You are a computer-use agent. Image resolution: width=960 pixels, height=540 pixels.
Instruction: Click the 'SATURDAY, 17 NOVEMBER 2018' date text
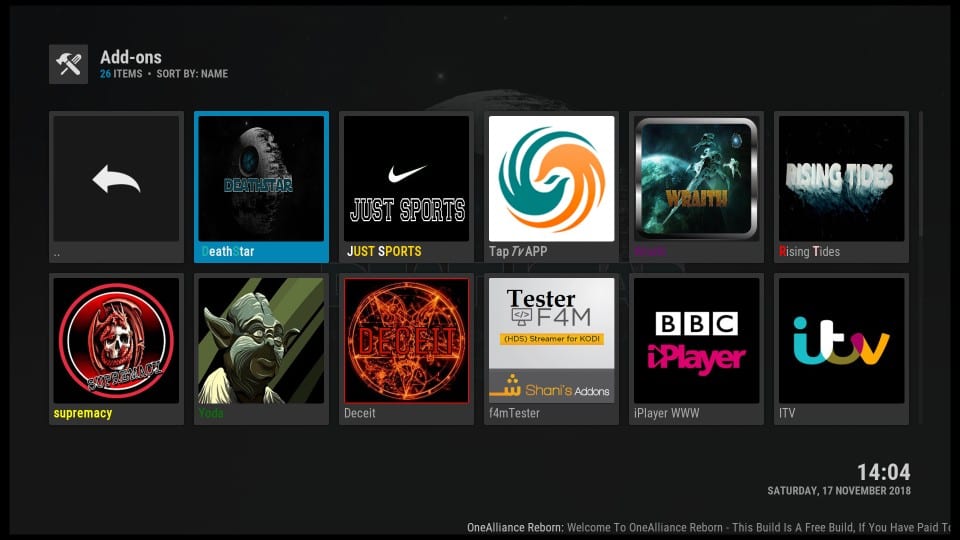839,490
